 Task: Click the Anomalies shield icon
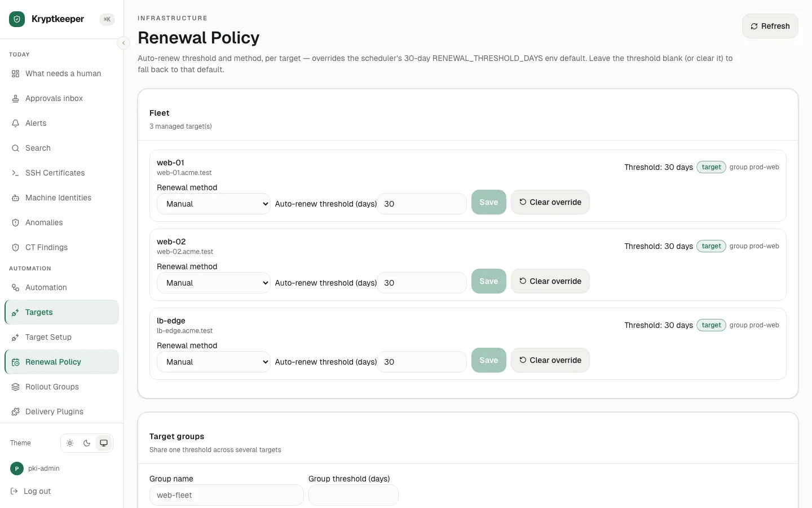[16, 222]
